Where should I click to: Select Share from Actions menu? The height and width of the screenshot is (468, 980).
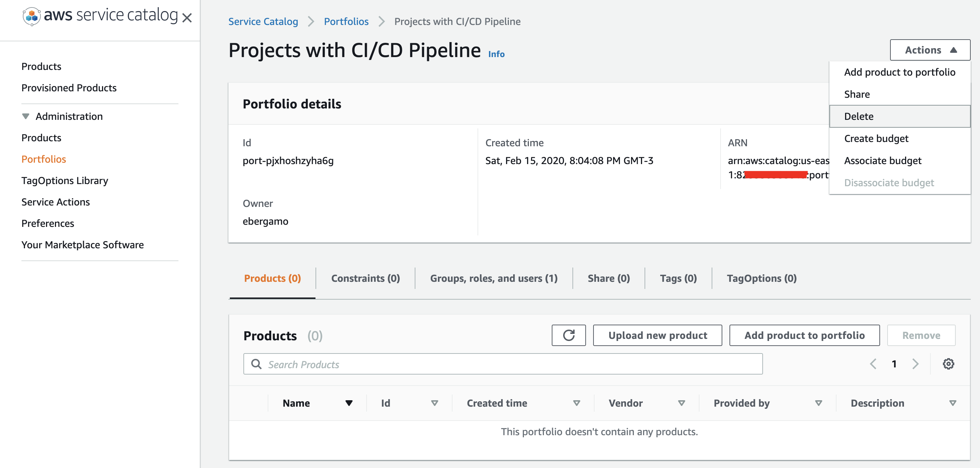click(x=899, y=94)
